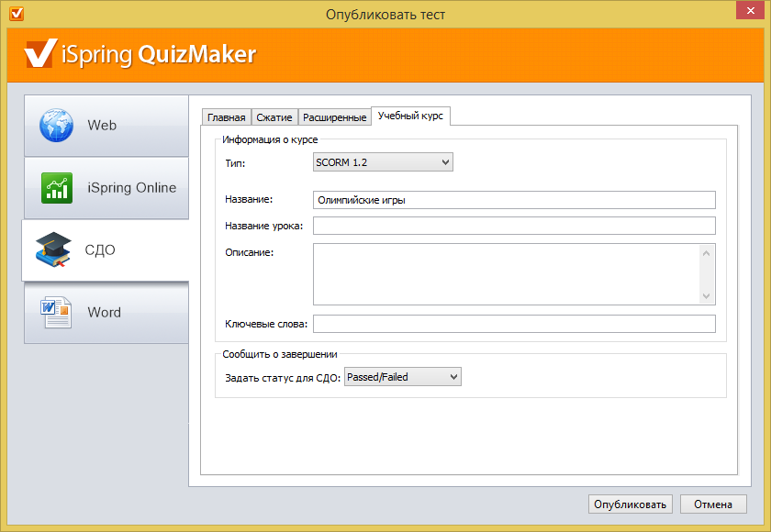This screenshot has height=532, width=771.
Task: Focus the Название урока input field
Action: pos(514,226)
